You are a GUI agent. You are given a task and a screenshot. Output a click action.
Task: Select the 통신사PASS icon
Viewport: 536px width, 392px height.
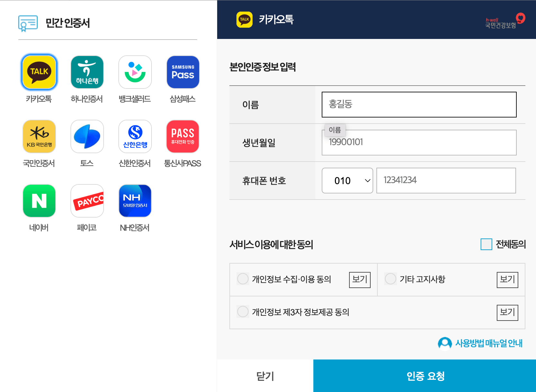click(x=182, y=136)
